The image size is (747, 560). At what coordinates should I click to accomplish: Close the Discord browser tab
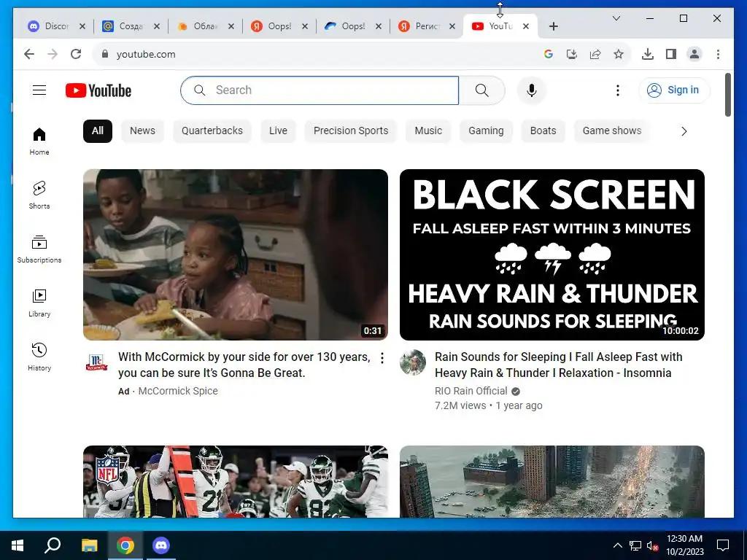pos(82,26)
